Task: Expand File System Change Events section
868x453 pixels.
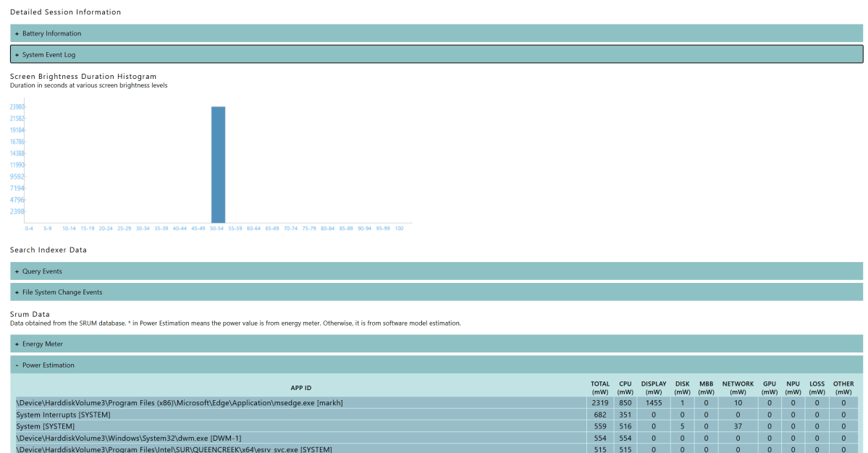Action: (437, 292)
